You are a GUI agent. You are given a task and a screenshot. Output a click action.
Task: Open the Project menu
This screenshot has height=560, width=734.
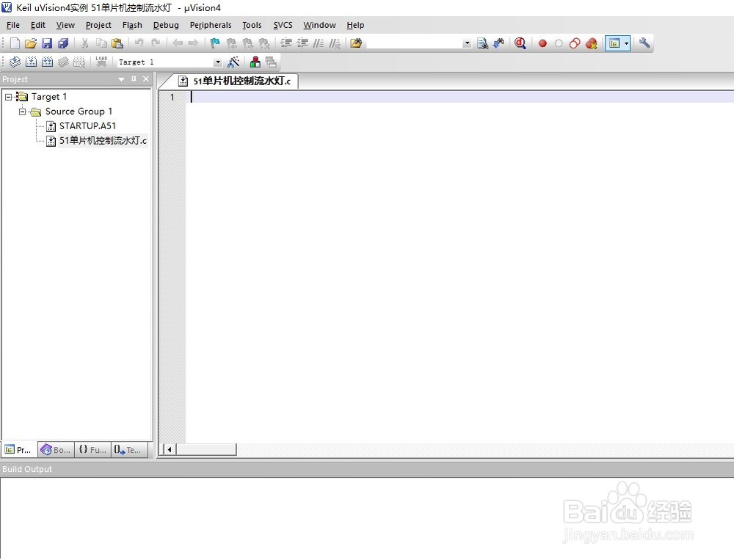tap(98, 25)
